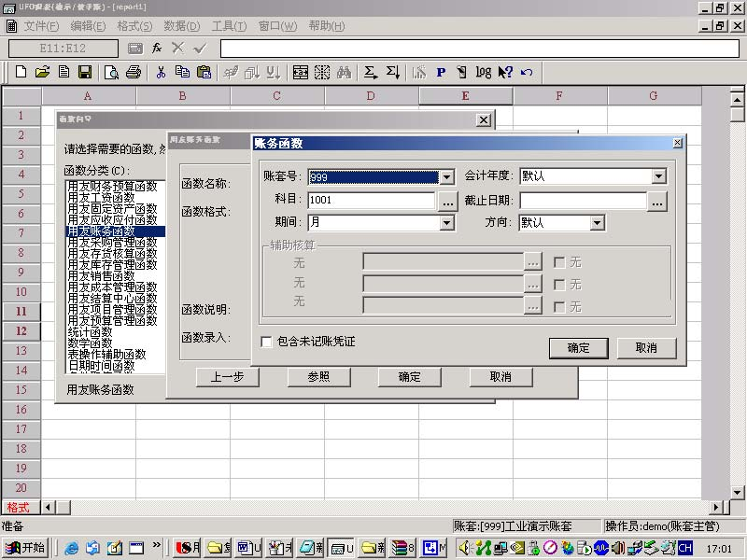The image size is (747, 560).
Task: Click the third toolbar document icon
Action: click(x=63, y=72)
